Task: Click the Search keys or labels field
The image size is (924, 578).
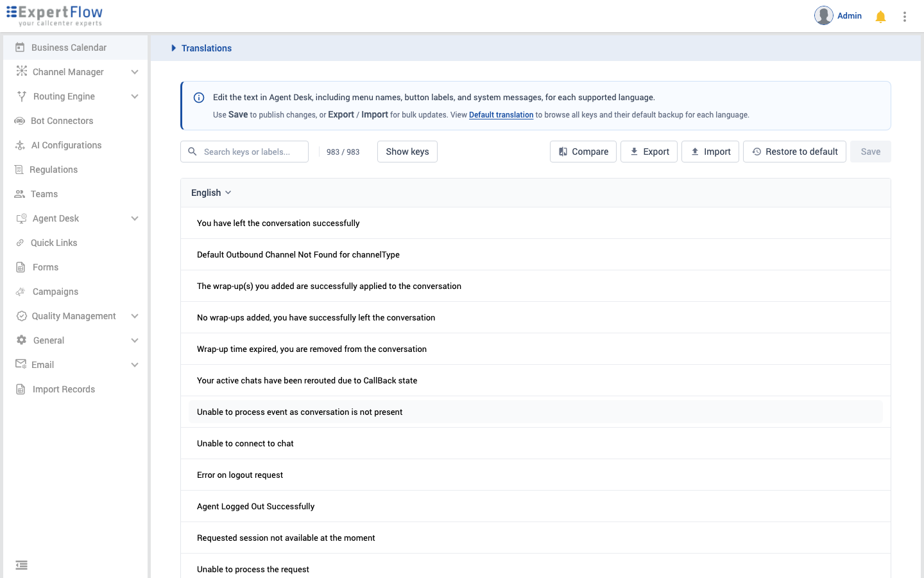Action: [244, 152]
